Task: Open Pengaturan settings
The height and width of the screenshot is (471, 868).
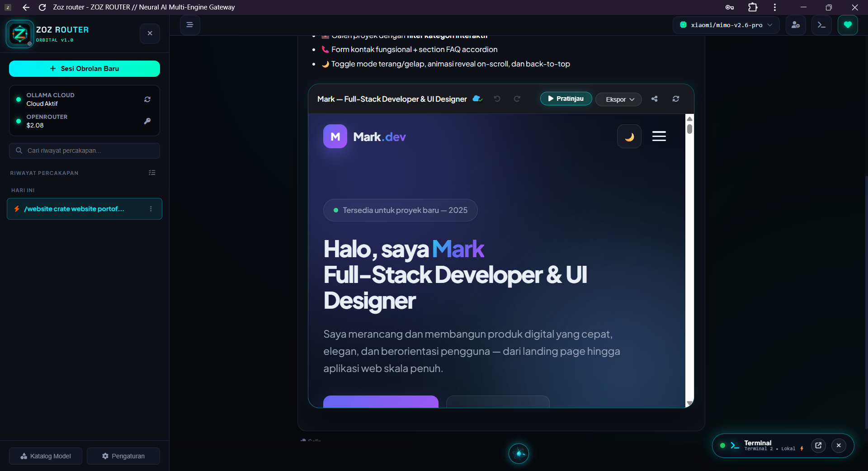Action: [x=123, y=456]
